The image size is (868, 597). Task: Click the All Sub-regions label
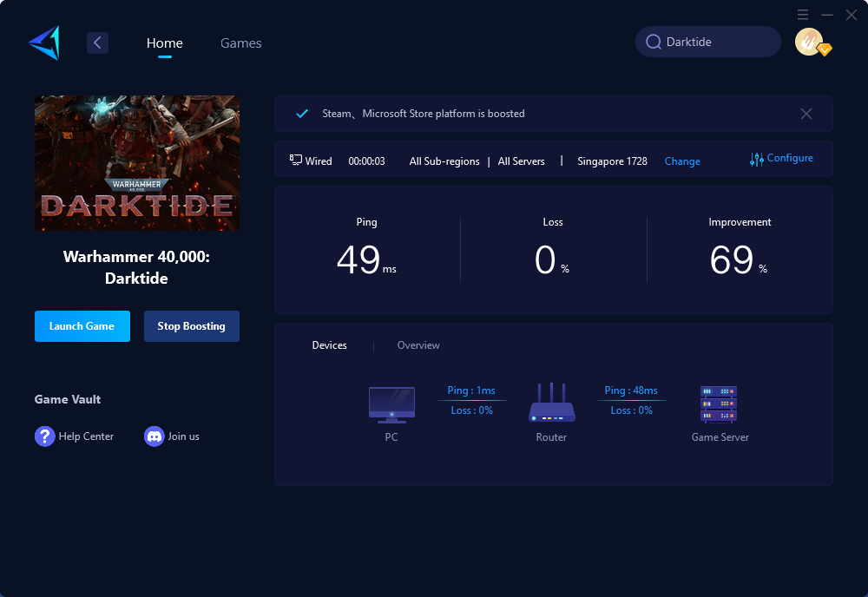[444, 161]
